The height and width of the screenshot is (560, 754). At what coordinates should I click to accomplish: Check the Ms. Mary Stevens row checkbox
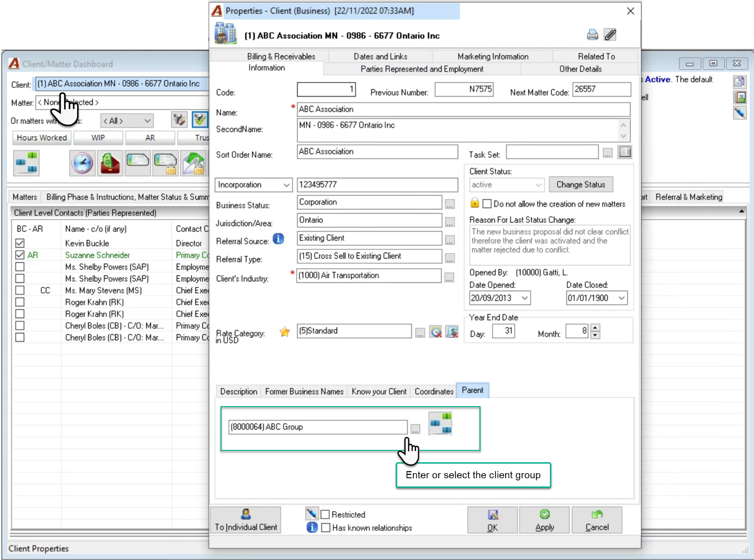pyautogui.click(x=20, y=290)
